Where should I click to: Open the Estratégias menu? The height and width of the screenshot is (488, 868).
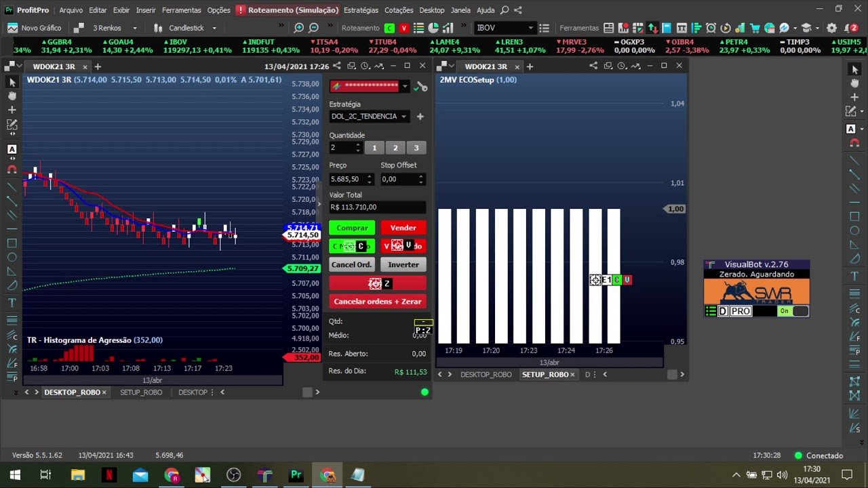[361, 10]
